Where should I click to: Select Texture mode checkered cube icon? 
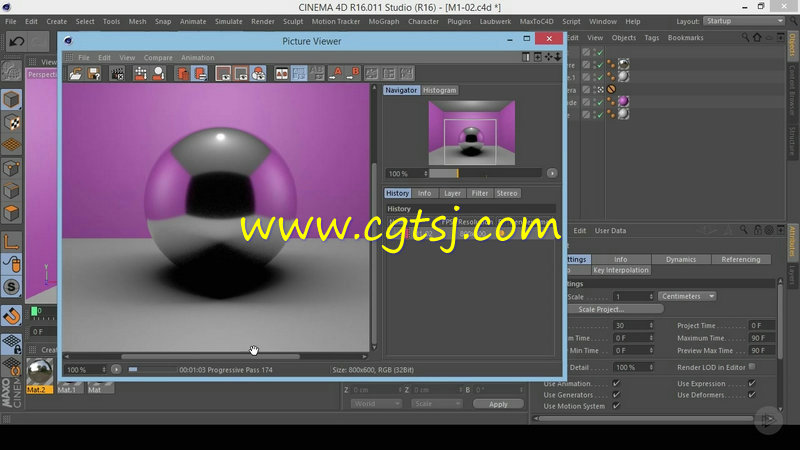tap(11, 122)
